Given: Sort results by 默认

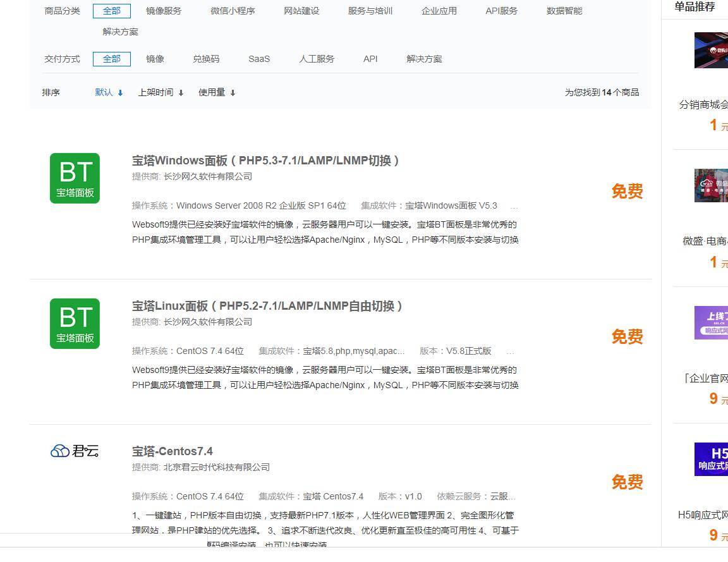Looking at the screenshot, I should (x=104, y=92).
